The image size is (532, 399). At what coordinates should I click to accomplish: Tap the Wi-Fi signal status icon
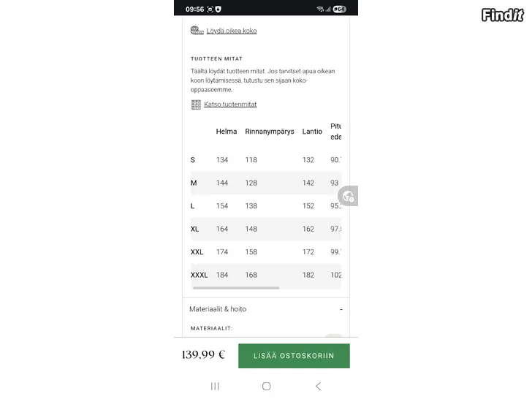click(x=320, y=9)
